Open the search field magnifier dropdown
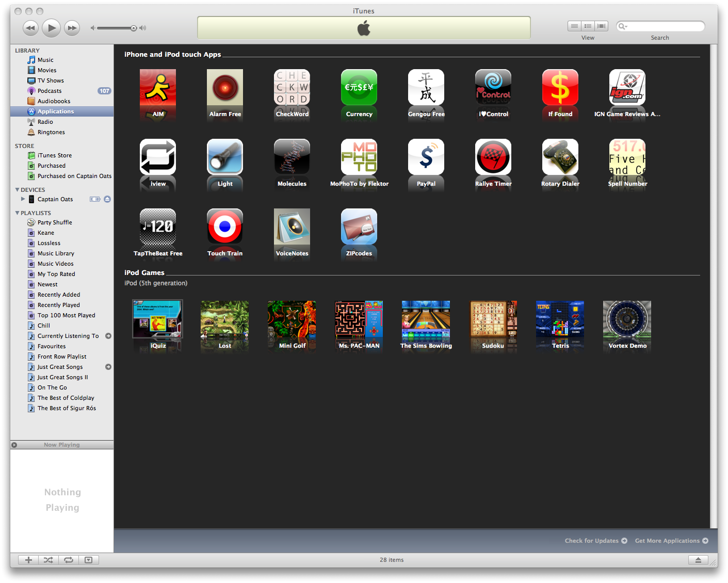 point(623,26)
